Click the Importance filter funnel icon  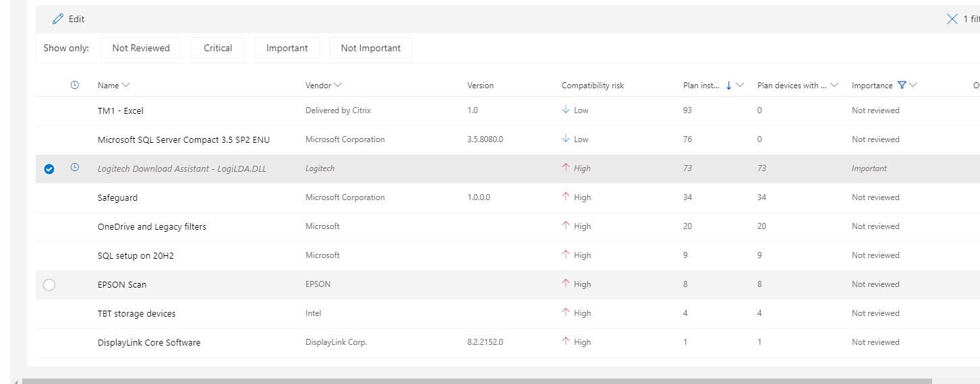pyautogui.click(x=902, y=86)
